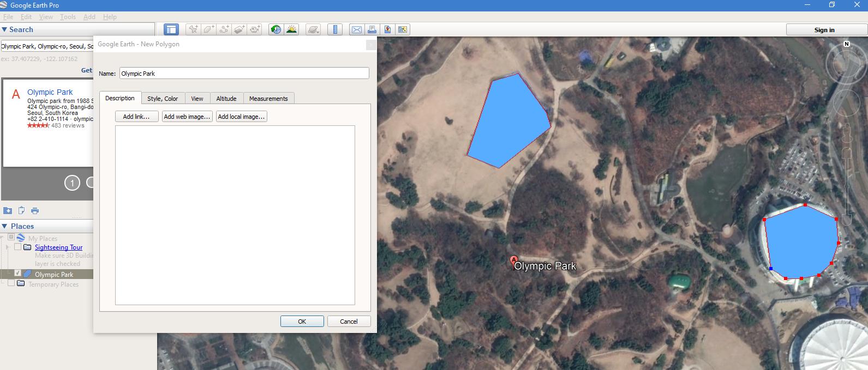Click the Add local image... button
The height and width of the screenshot is (370, 868).
[x=241, y=117]
